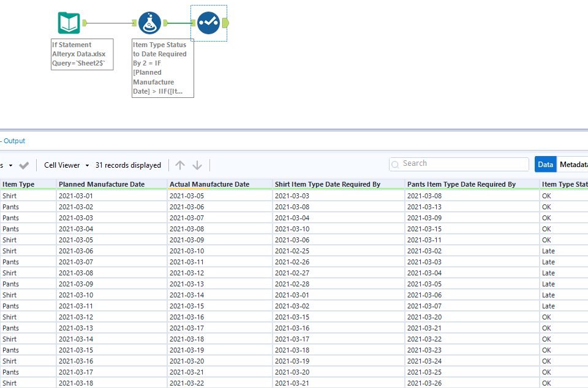Expand the fields dropdown arrow left of checkmark

tap(10, 166)
